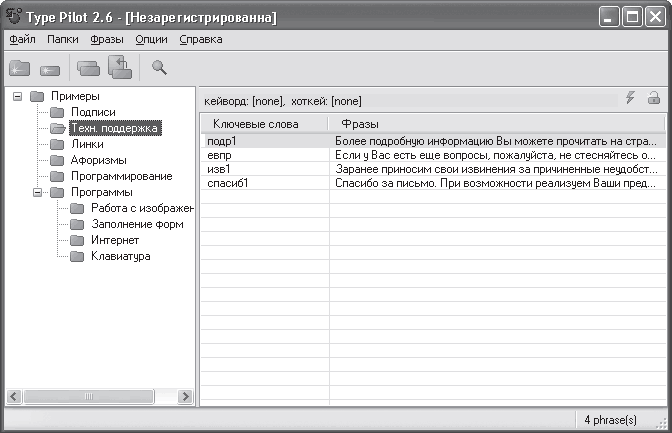Click the phrase starting Если у Вас есть
This screenshot has height=433, width=672.
(498, 155)
